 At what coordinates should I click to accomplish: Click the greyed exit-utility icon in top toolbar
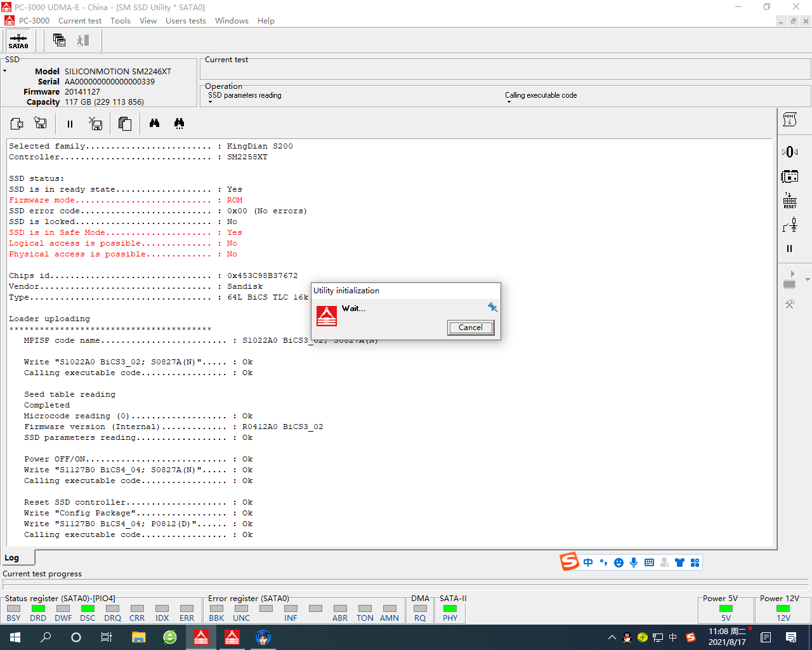[83, 40]
